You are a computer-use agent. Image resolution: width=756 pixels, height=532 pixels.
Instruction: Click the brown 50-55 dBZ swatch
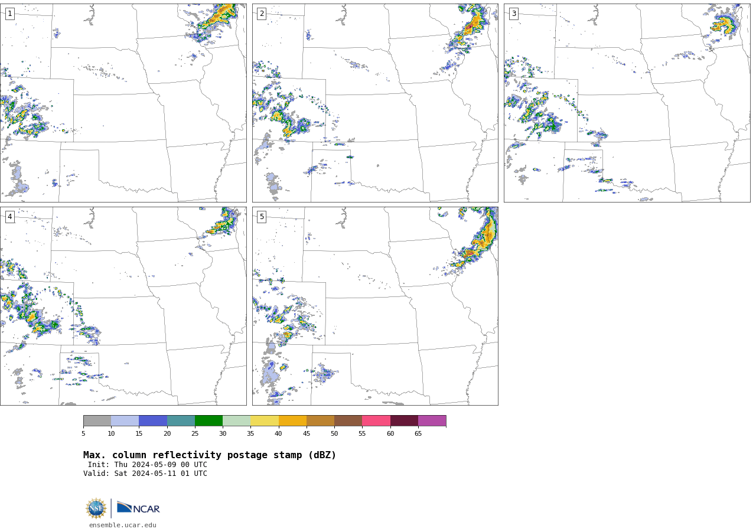tap(348, 420)
